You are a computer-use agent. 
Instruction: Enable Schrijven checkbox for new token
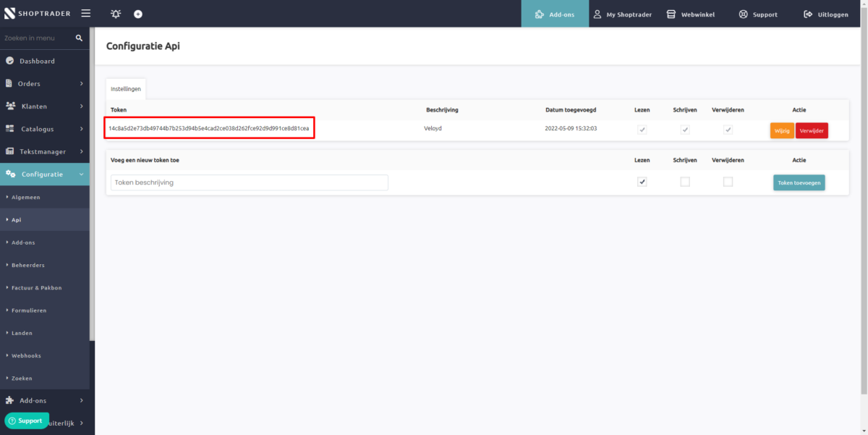[685, 182]
